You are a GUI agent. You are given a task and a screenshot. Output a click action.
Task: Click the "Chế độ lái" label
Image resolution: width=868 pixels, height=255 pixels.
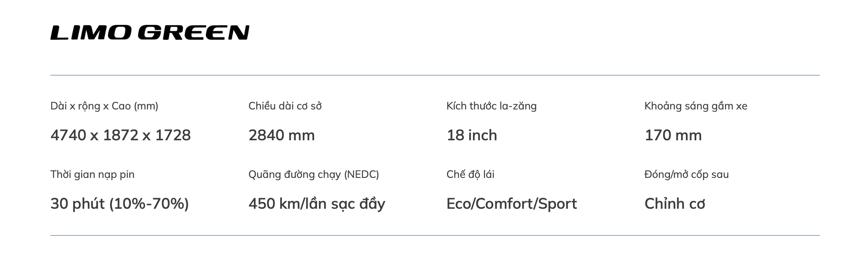click(470, 175)
